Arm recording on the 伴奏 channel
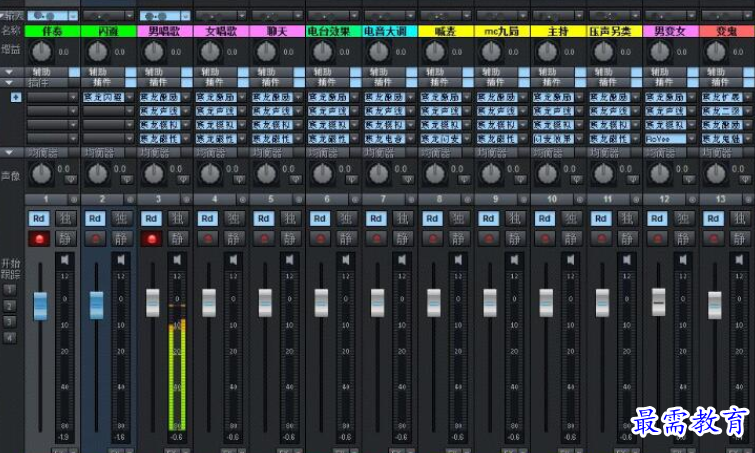Screen dimensions: 755x453 (39, 238)
